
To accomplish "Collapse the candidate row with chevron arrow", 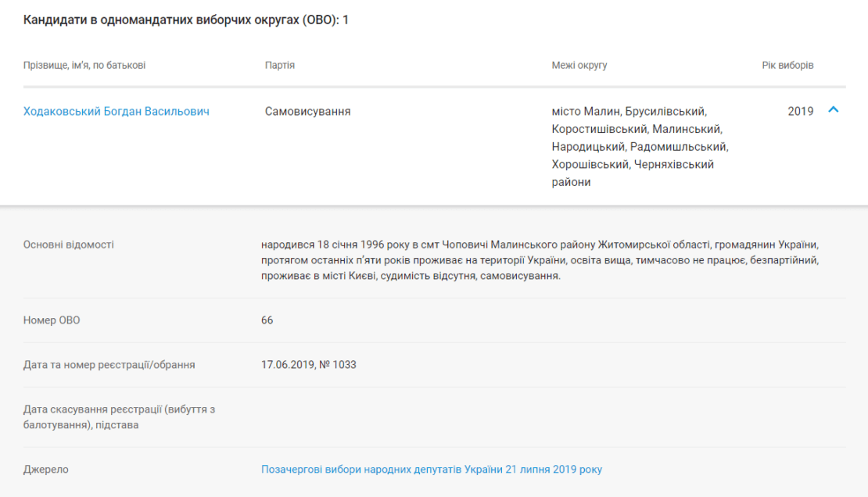I will tap(833, 110).
